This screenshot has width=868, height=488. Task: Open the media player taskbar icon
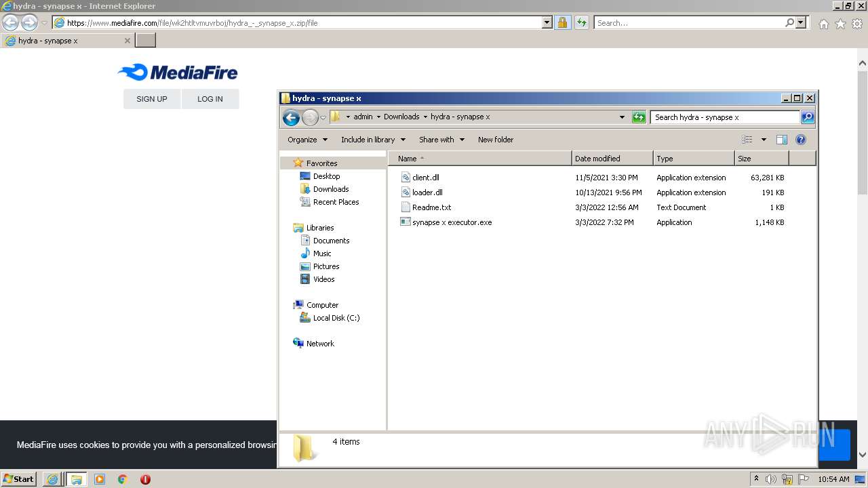click(100, 479)
